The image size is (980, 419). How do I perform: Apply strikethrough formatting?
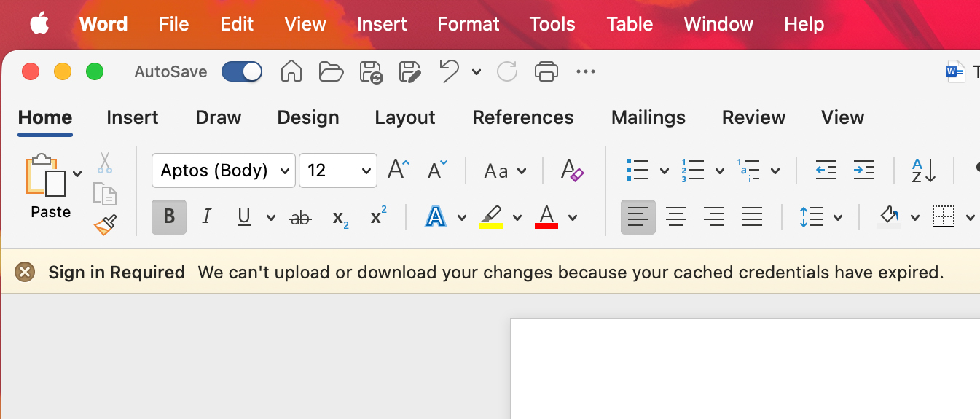(x=300, y=217)
